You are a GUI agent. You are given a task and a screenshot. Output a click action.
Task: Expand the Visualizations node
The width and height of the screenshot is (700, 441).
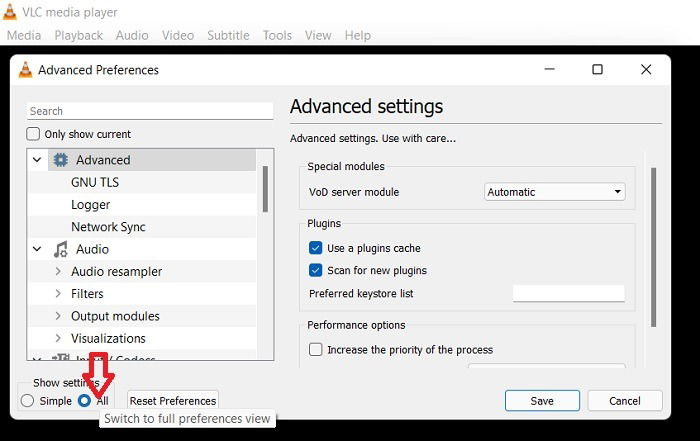(58, 338)
